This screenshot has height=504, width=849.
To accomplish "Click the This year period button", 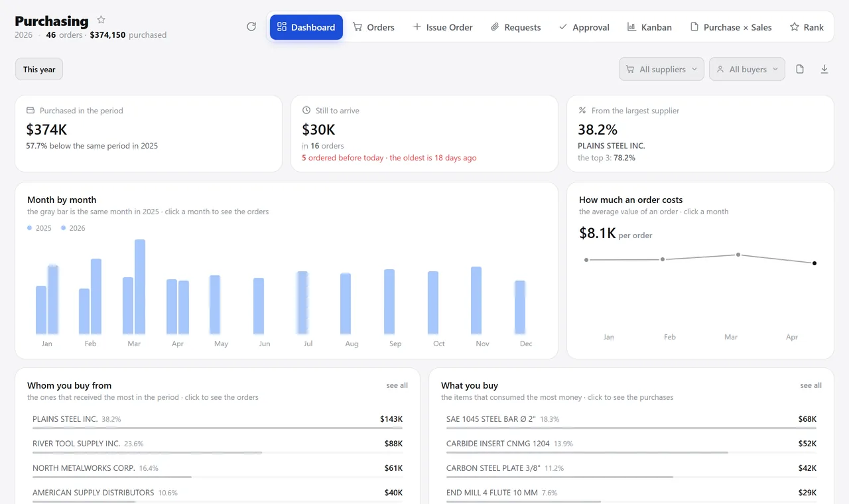I will (39, 69).
